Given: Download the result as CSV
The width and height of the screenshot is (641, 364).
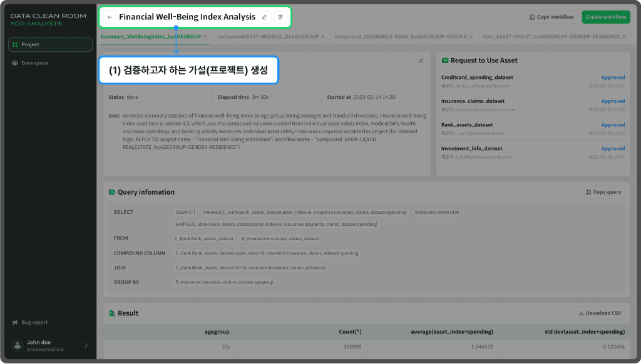Looking at the screenshot, I should pyautogui.click(x=599, y=313).
